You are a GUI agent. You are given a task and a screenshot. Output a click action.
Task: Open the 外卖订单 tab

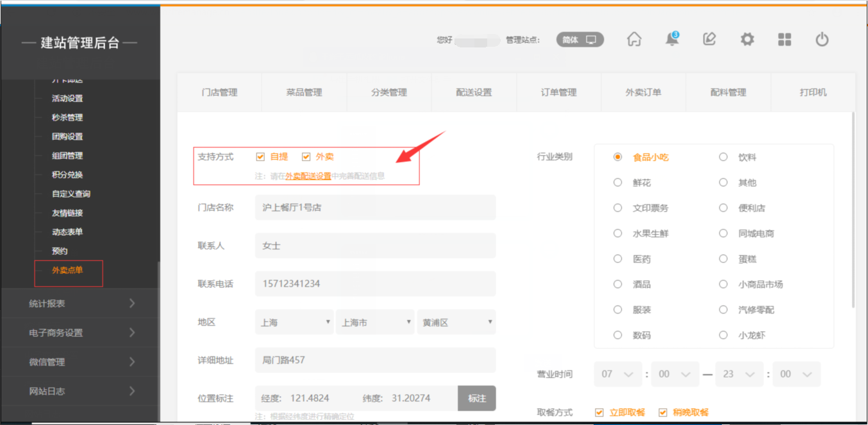pos(643,92)
